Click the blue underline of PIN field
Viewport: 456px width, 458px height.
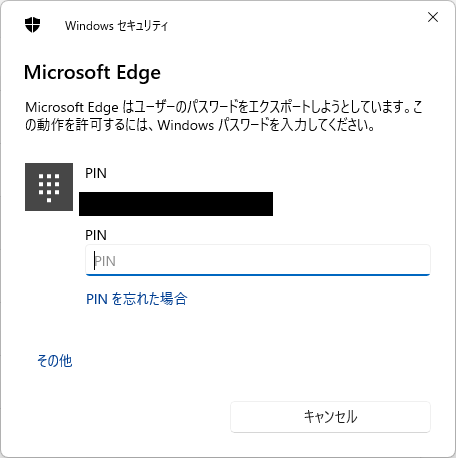pyautogui.click(x=258, y=275)
